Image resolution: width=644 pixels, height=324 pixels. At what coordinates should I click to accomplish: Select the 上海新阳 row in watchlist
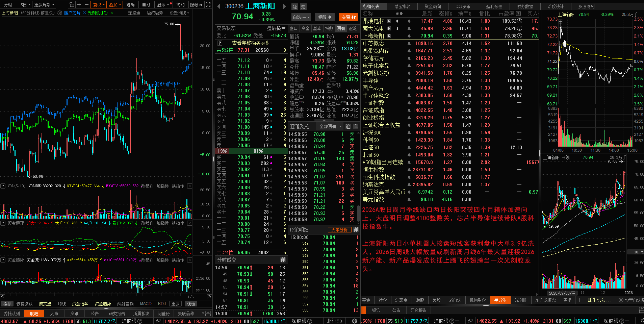coord(450,36)
